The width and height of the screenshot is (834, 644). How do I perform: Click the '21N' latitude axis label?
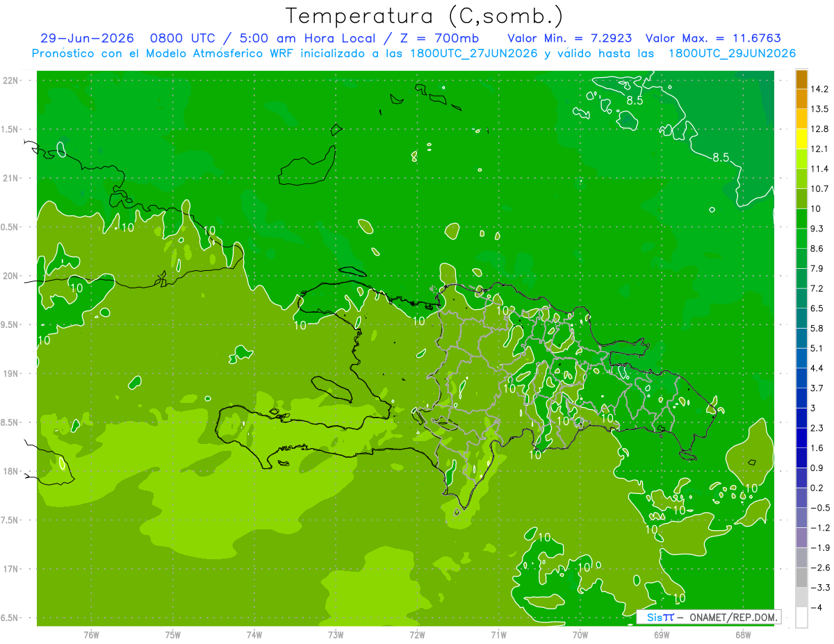(x=11, y=179)
